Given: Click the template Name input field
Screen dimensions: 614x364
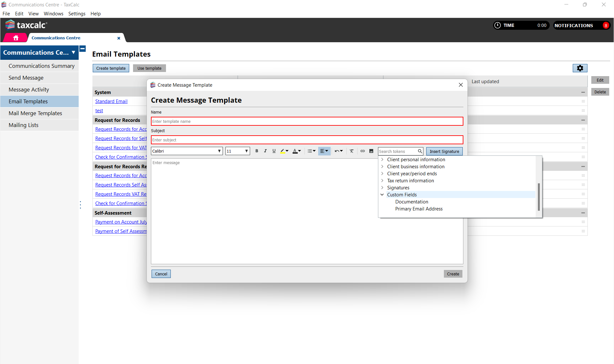Looking at the screenshot, I should click(x=307, y=122).
